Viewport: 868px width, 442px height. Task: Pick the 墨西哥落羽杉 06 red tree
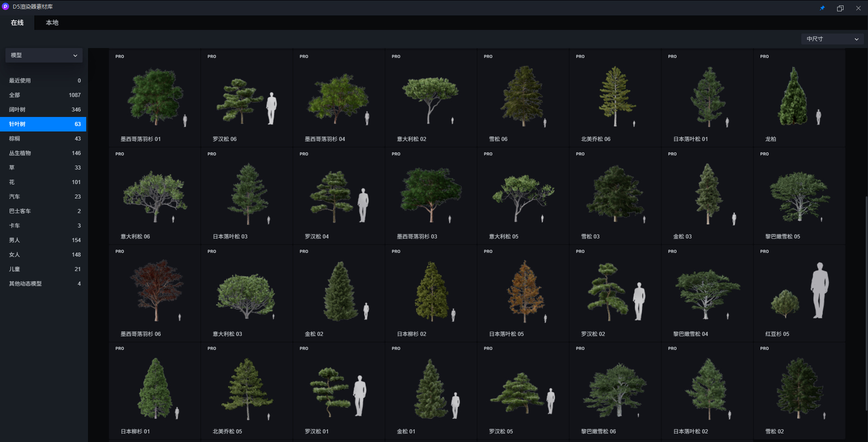(155, 293)
